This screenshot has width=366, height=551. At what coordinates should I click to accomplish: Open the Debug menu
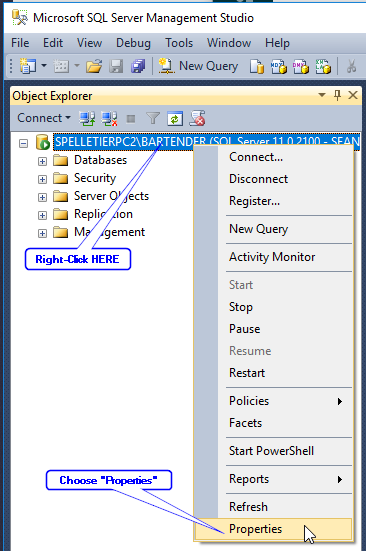click(133, 43)
